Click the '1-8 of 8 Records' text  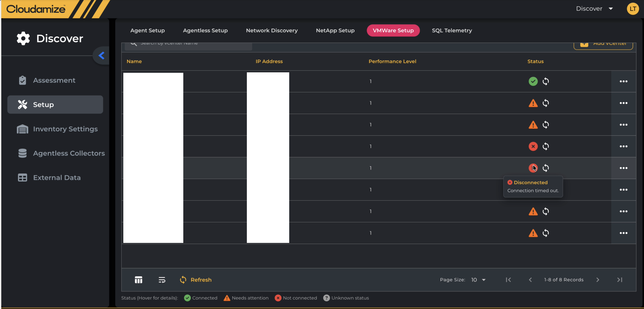(564, 280)
